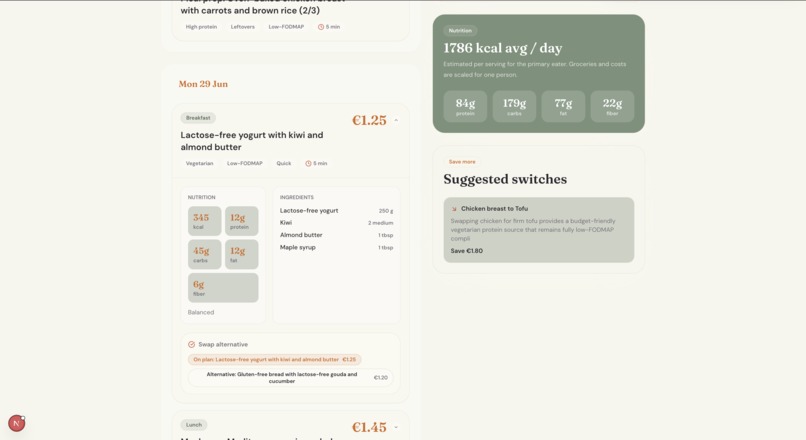
Task: Click the Lunch tag label
Action: (x=194, y=425)
